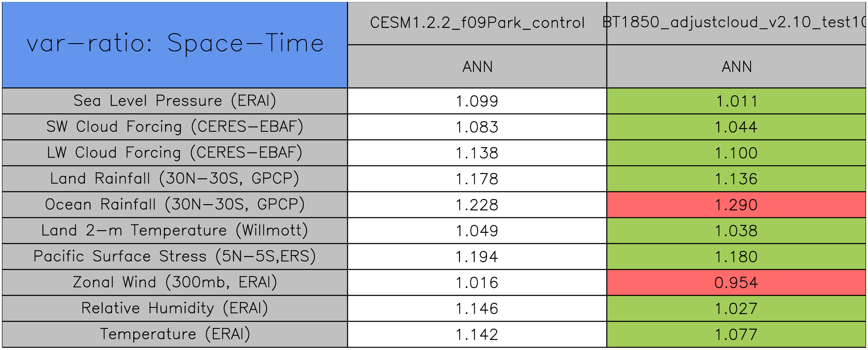
Task: Click the Zonal Wind (300mb, ERAI) label
Action: point(175,282)
